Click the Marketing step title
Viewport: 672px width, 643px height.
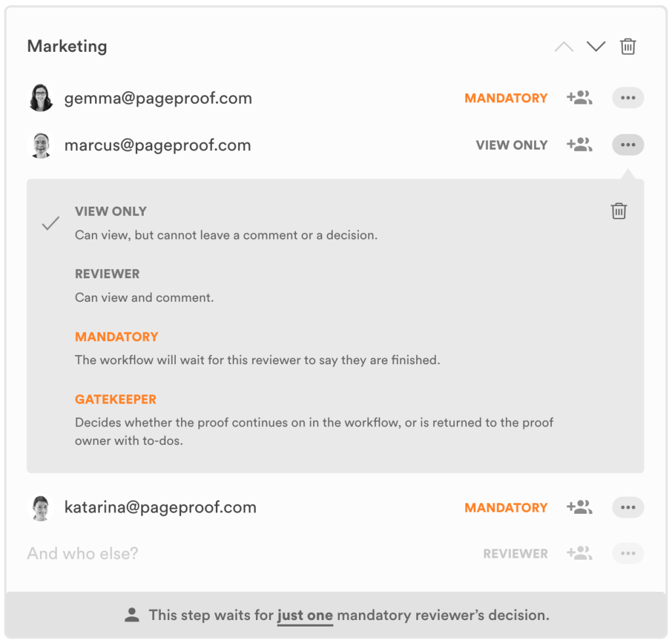click(x=66, y=46)
